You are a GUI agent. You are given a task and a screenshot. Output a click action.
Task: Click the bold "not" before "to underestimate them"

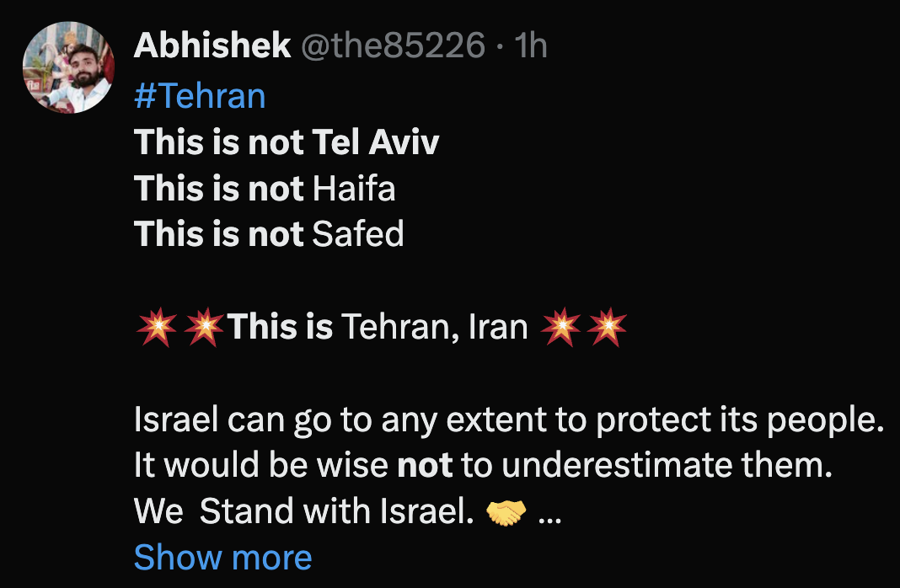point(425,466)
